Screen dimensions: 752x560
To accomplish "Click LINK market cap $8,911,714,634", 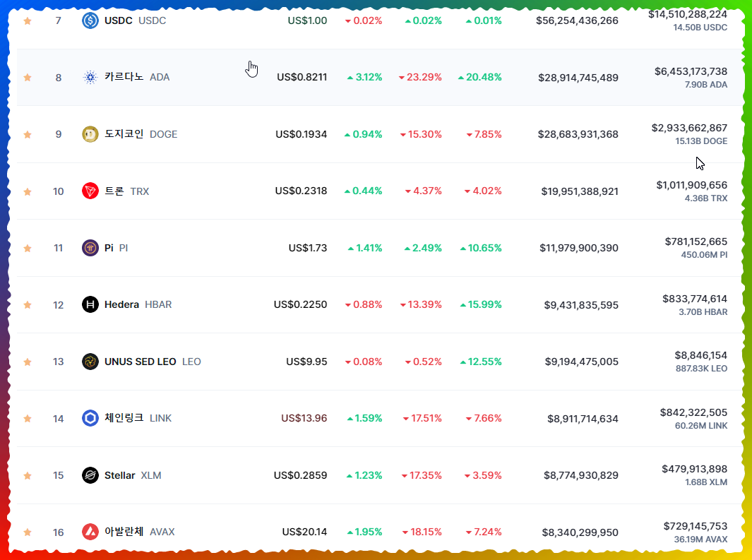I will click(583, 419).
